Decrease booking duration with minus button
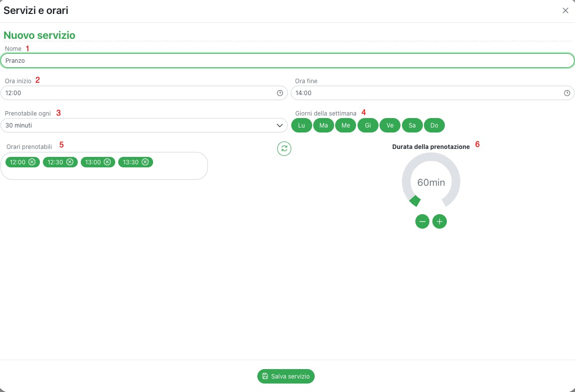Image resolution: width=575 pixels, height=392 pixels. click(x=422, y=221)
